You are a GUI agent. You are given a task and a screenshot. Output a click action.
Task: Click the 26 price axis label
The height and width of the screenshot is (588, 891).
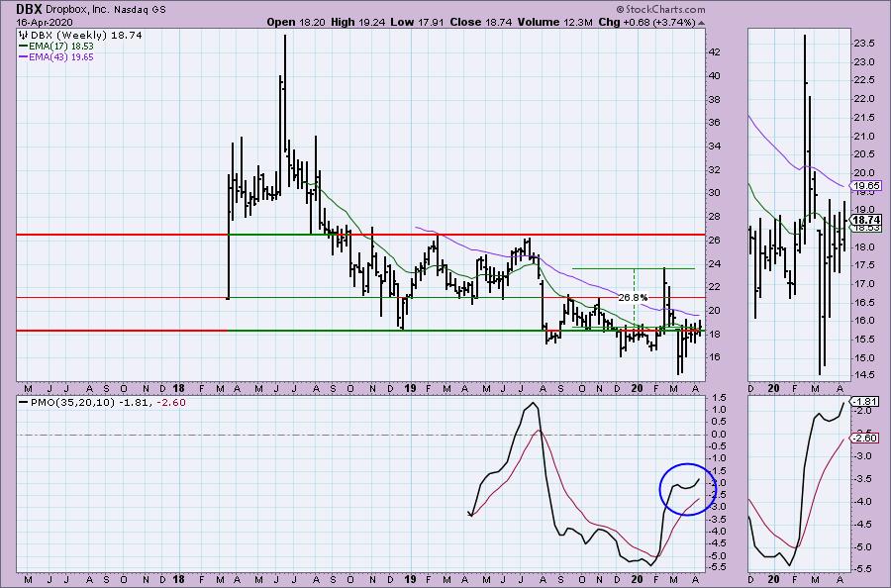[x=714, y=241]
